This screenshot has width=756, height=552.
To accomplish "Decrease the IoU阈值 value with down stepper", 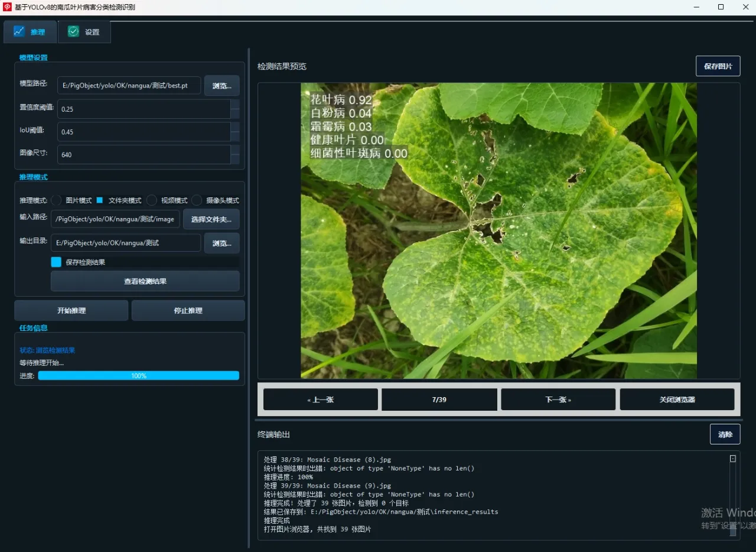I will point(235,137).
